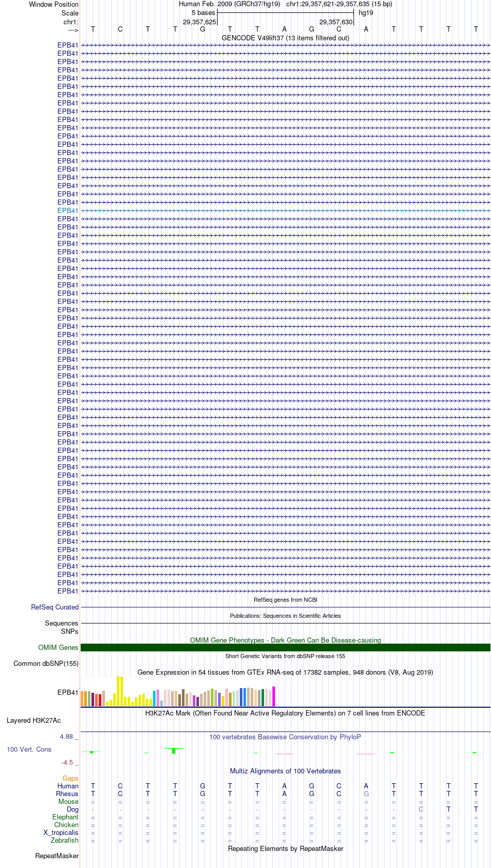491x868 pixels.
Task: Click the magenta last bar of the GTEx chart
Action: click(274, 696)
